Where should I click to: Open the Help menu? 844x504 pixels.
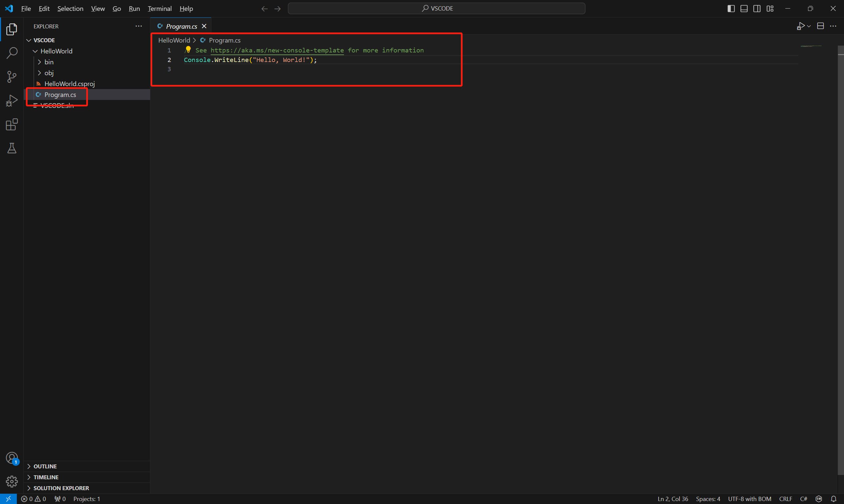pyautogui.click(x=186, y=9)
